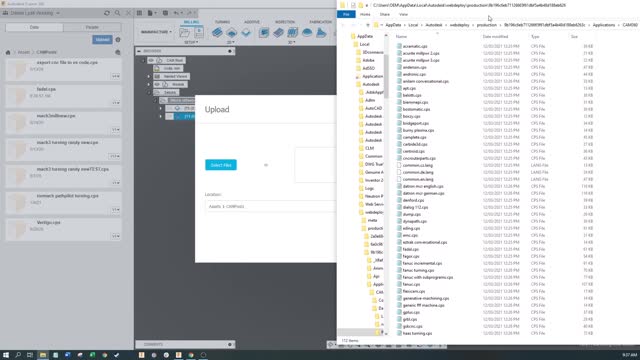The width and height of the screenshot is (640, 360).
Task: Select the Face milling icon
Action: coord(246,32)
